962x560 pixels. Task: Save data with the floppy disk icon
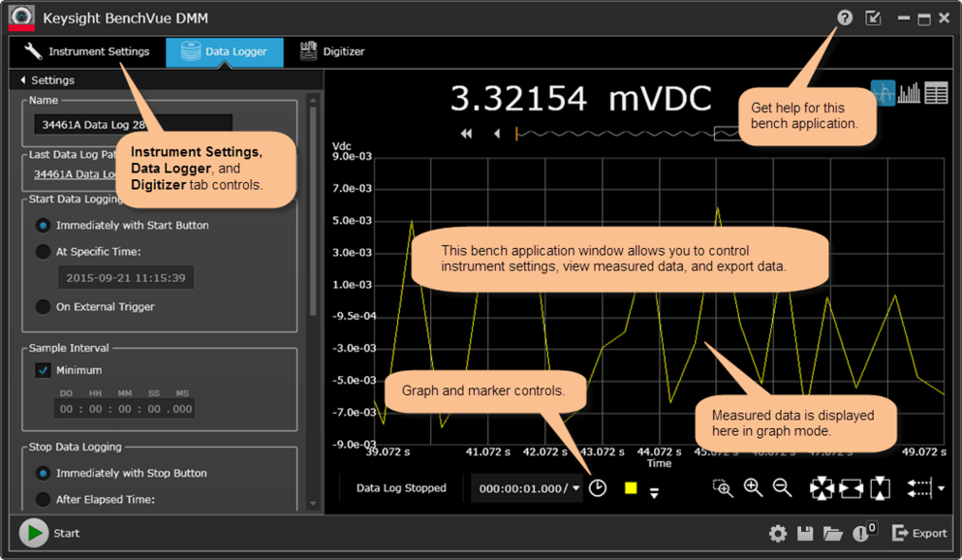(805, 533)
